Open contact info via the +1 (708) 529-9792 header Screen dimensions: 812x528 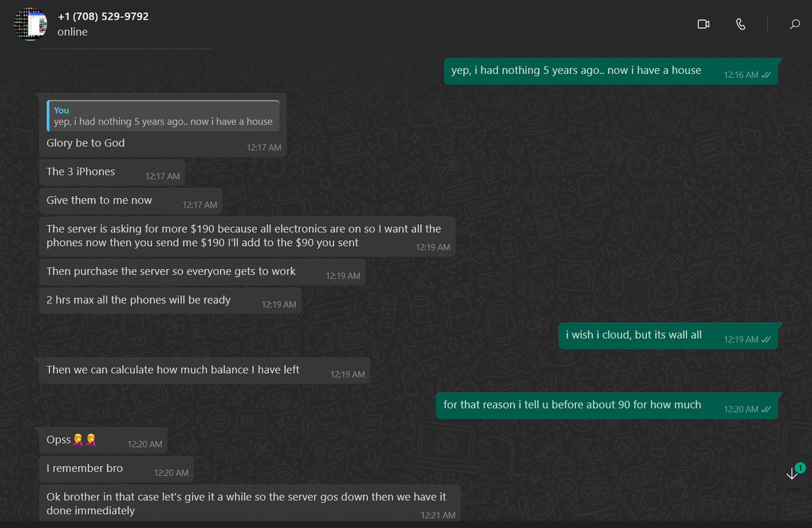pyautogui.click(x=103, y=16)
